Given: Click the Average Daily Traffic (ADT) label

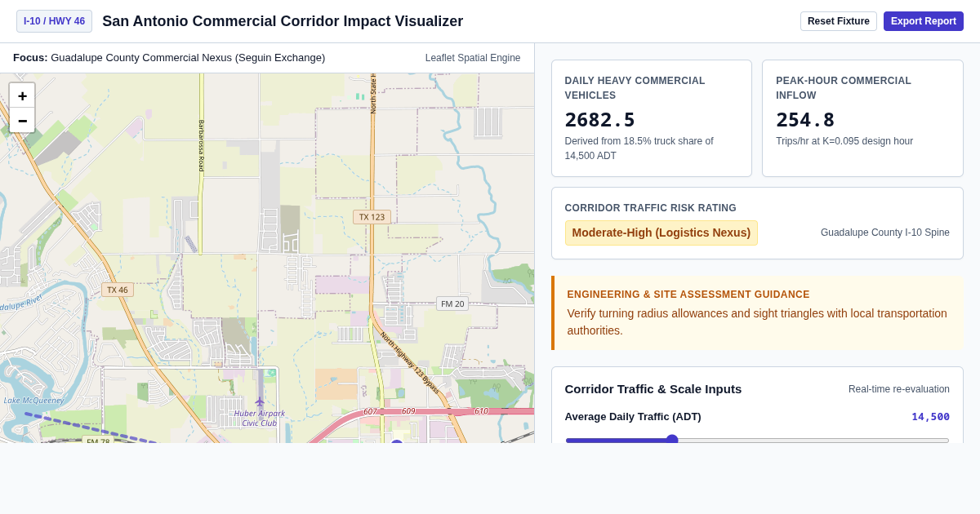Looking at the screenshot, I should pos(633,416).
